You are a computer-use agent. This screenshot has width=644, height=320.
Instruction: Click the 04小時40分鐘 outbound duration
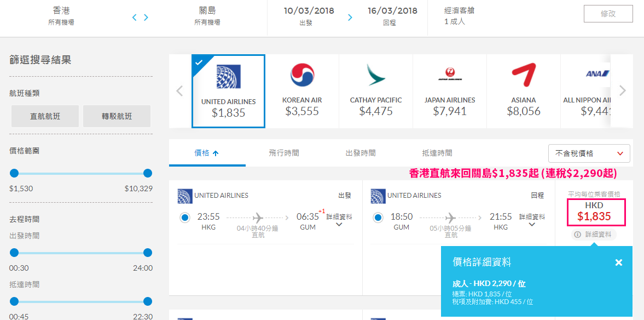pyautogui.click(x=258, y=228)
